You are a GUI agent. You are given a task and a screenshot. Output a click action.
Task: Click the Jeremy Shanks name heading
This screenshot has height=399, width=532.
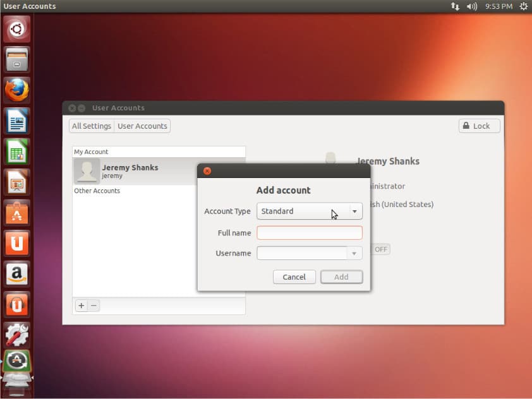click(x=389, y=161)
